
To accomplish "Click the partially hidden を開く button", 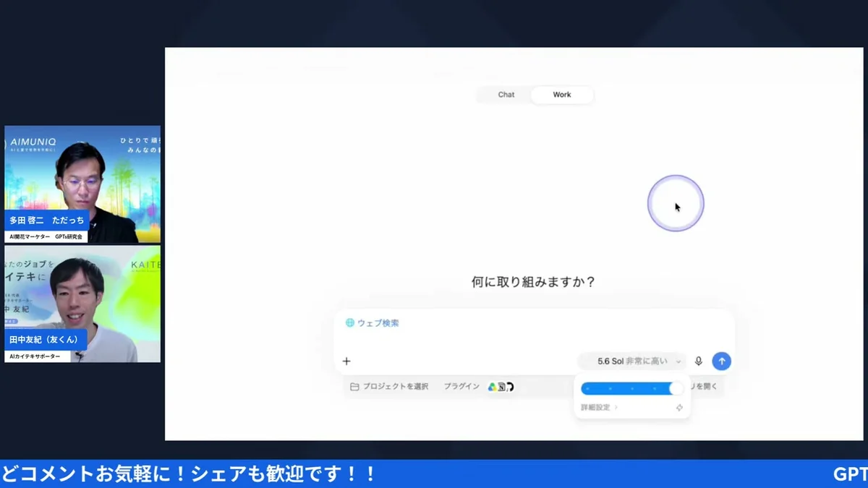I will [x=705, y=387].
